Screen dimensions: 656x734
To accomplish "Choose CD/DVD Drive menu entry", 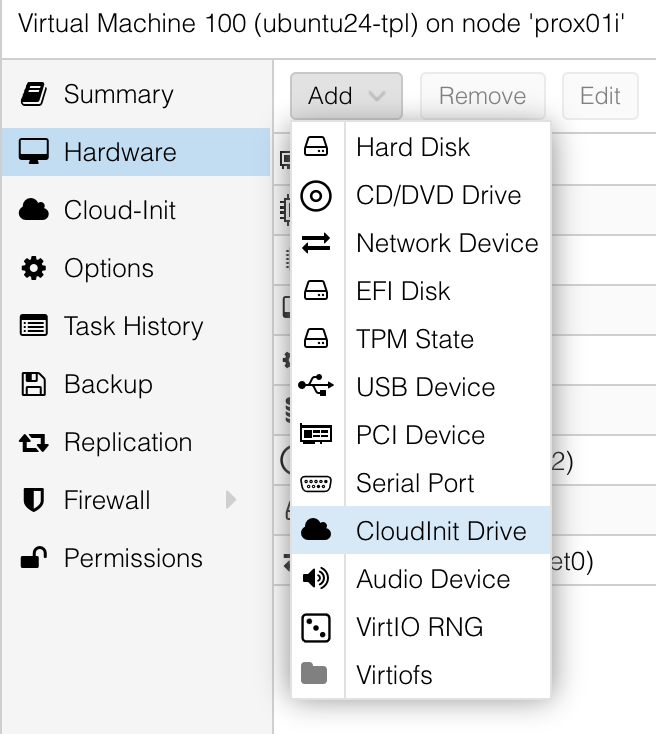I will point(420,195).
